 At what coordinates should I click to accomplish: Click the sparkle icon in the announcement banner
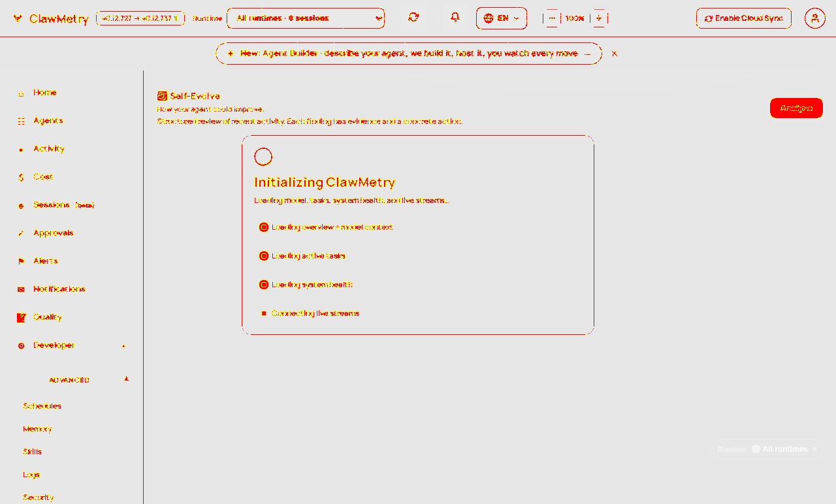tap(231, 54)
